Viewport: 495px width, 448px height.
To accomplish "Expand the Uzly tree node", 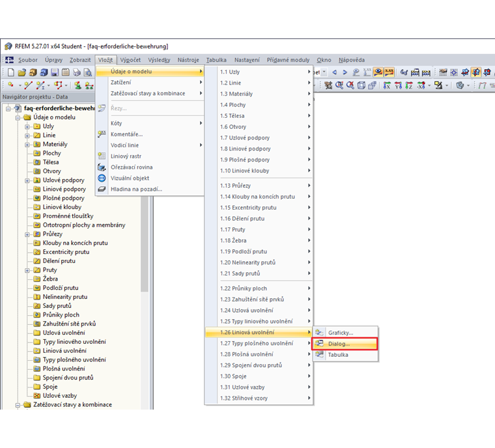I will tap(27, 126).
